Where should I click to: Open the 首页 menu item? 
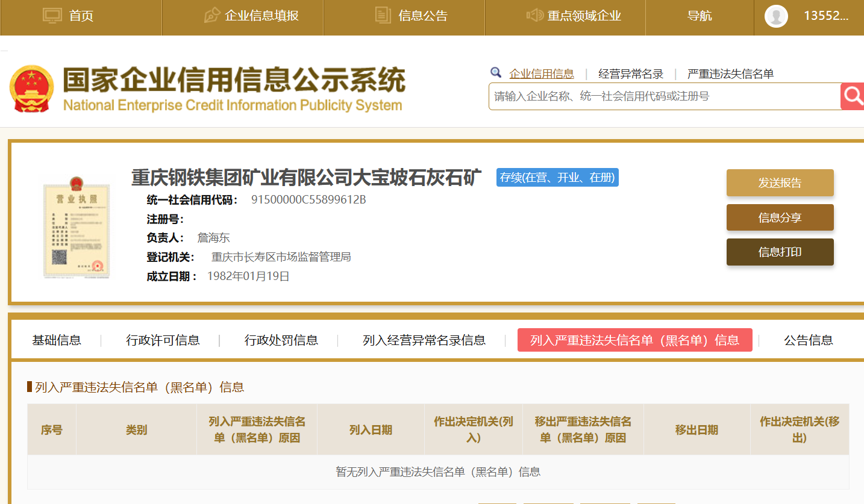[81, 16]
